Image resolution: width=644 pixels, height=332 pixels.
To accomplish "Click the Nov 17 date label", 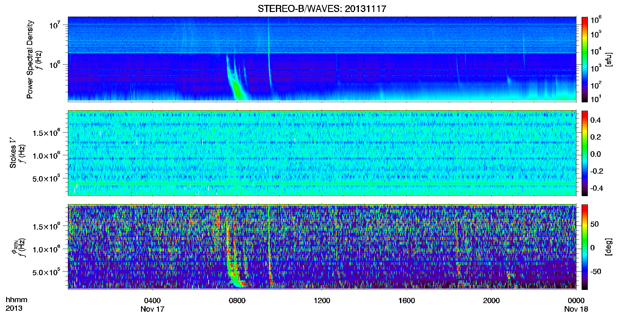I will click(x=152, y=309).
